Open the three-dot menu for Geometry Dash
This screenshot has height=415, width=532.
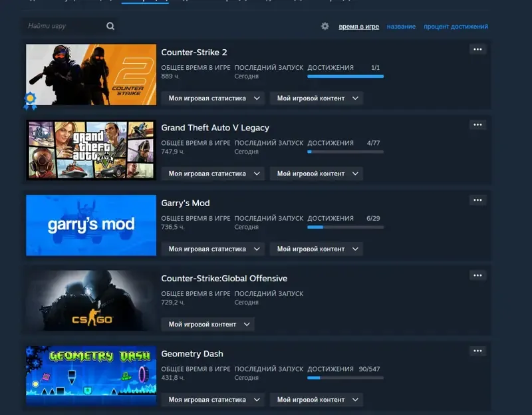click(x=477, y=351)
